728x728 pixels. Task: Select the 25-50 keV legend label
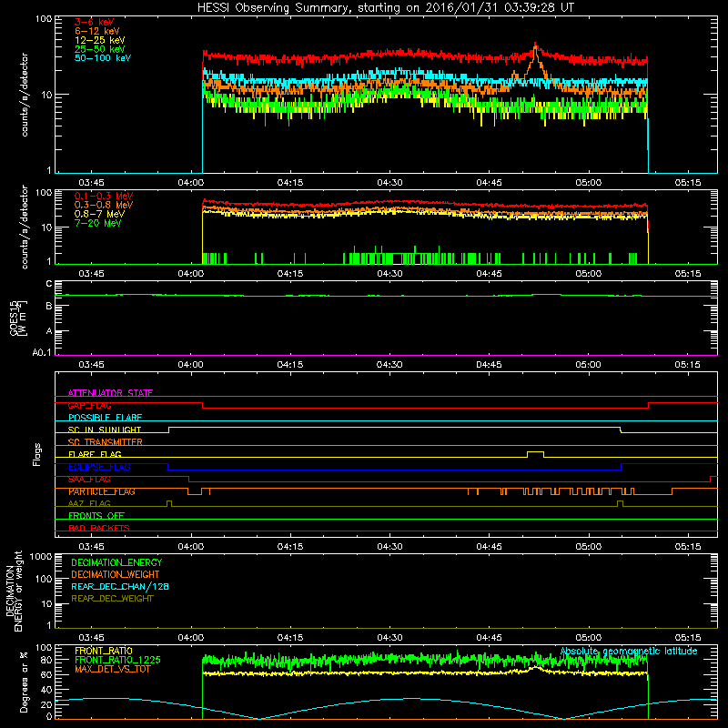pyautogui.click(x=100, y=49)
